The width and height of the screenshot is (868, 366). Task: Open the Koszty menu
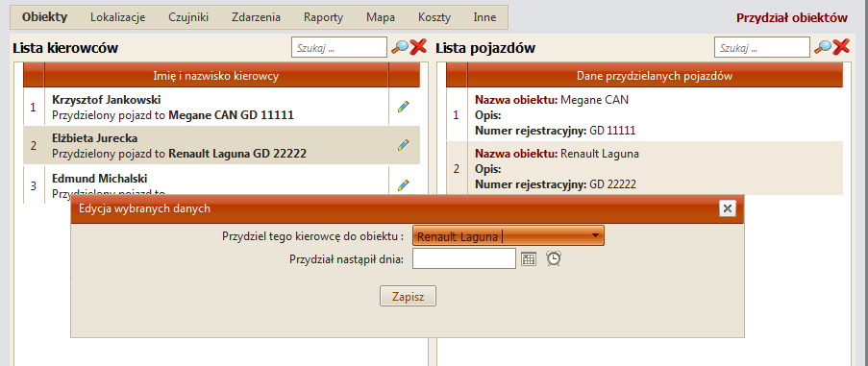(434, 17)
